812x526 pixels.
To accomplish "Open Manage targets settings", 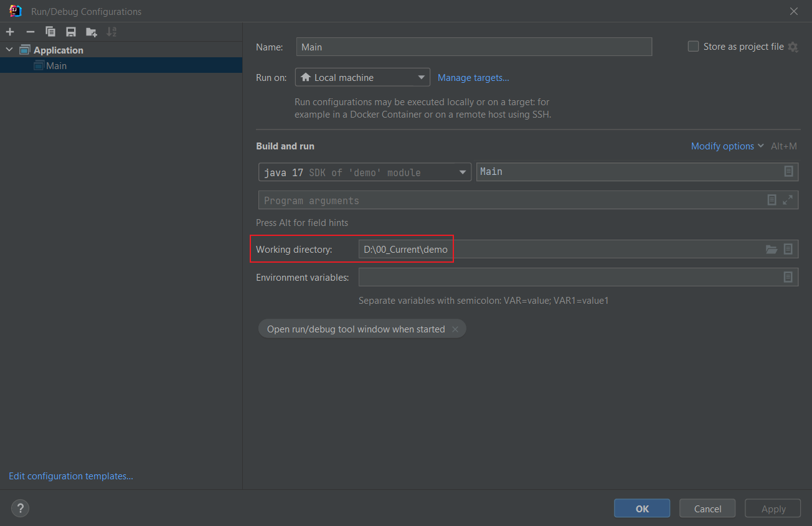I will click(x=473, y=77).
